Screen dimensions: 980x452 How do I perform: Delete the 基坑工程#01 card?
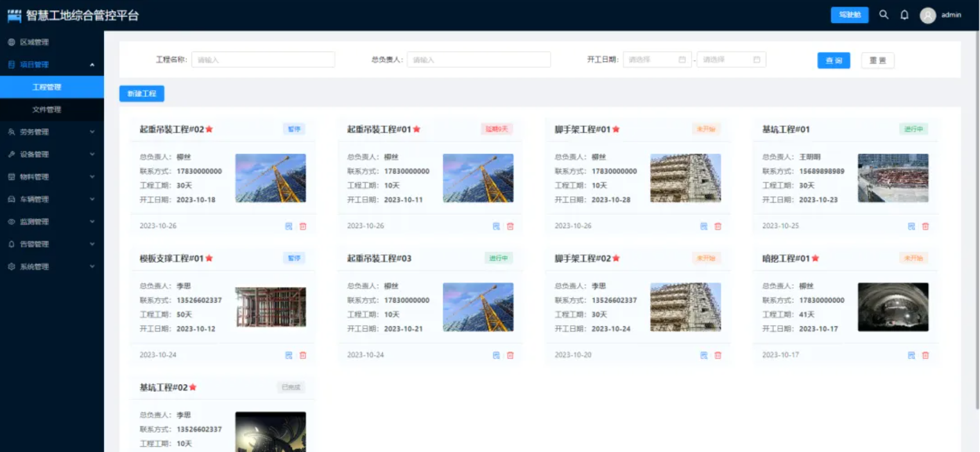(925, 226)
